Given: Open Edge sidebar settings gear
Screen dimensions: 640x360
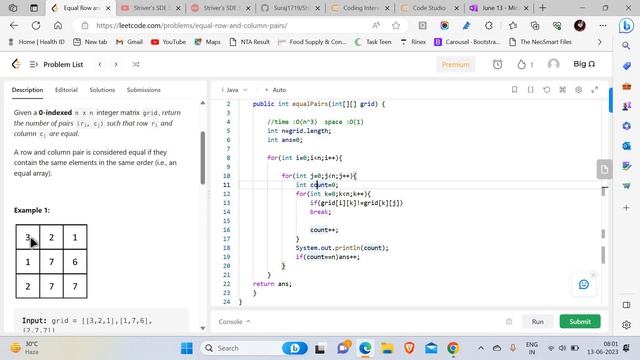Looking at the screenshot, I should tap(627, 325).
